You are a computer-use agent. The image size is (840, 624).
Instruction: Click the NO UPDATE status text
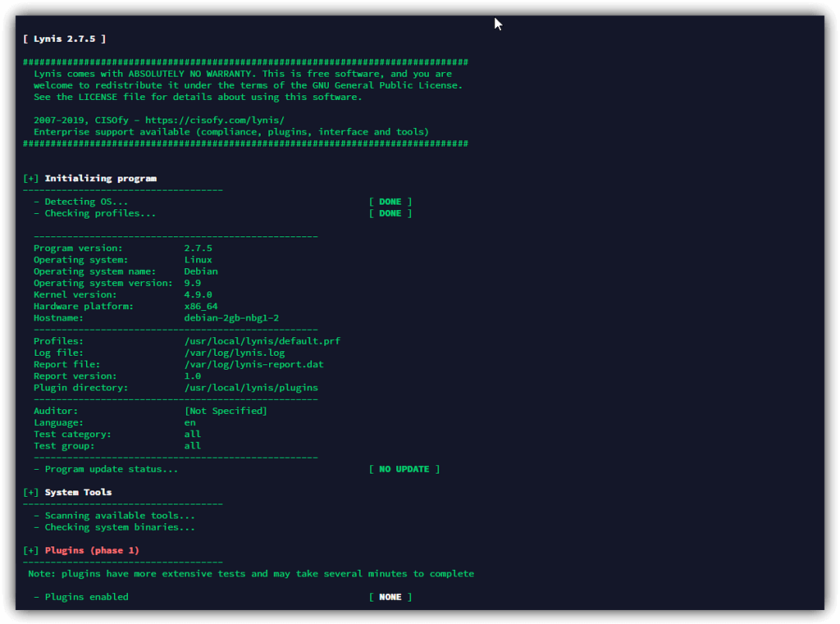coord(404,469)
